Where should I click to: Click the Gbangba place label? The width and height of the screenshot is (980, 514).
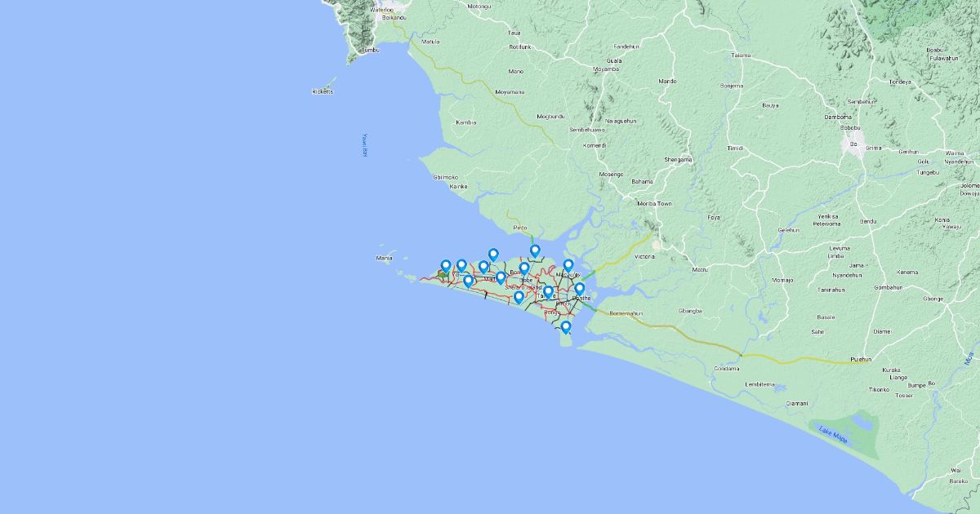point(690,311)
